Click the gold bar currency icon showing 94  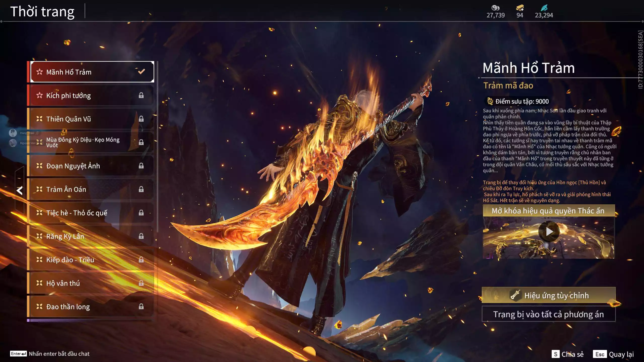[520, 8]
